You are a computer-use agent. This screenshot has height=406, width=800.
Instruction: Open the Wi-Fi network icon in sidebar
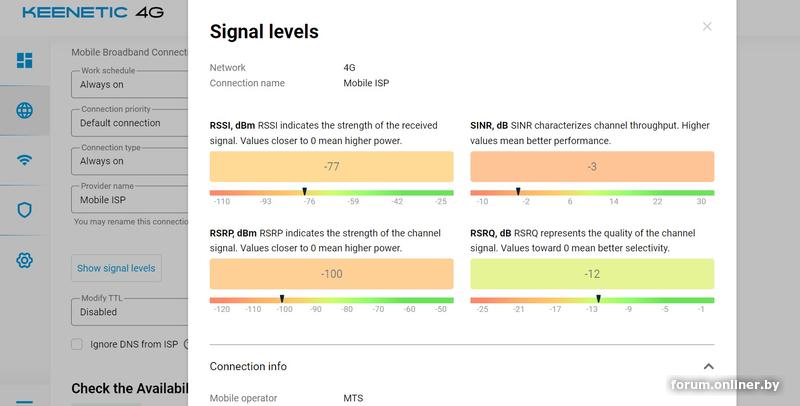click(24, 160)
